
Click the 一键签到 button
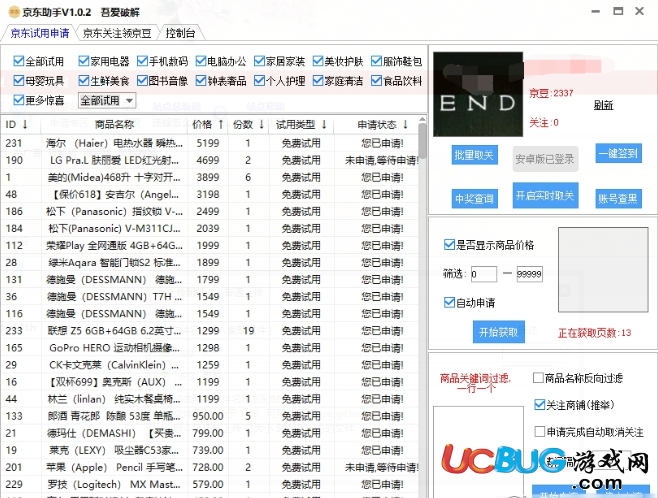click(619, 153)
